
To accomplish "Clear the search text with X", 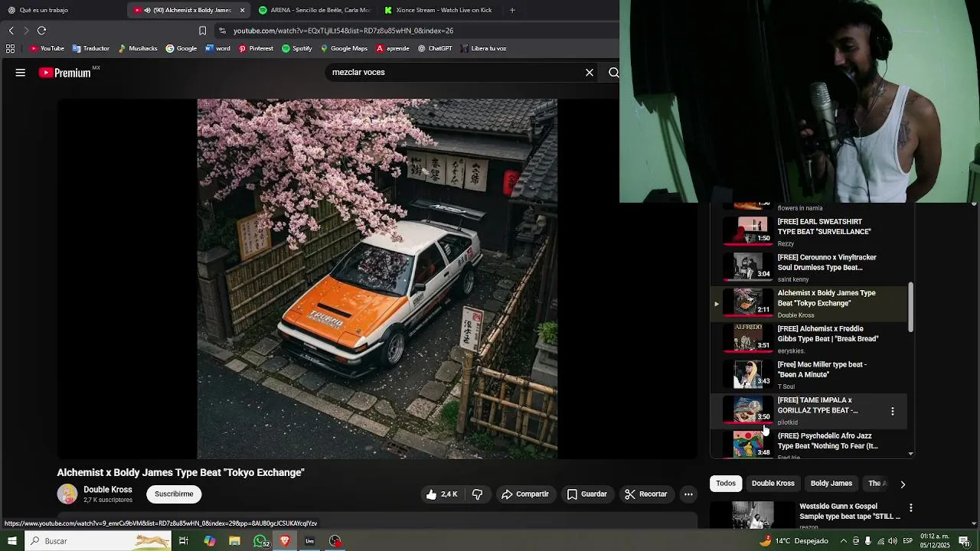I will (x=590, y=73).
